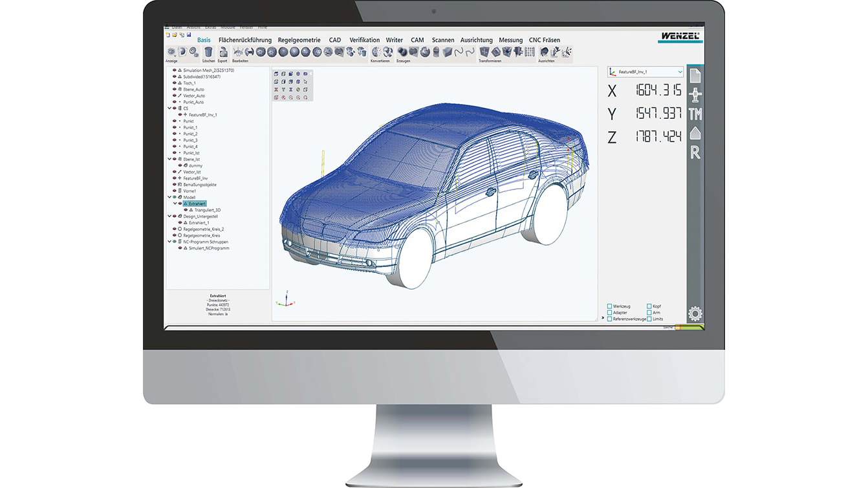Select Trianguliert_3D in the tree

point(208,210)
